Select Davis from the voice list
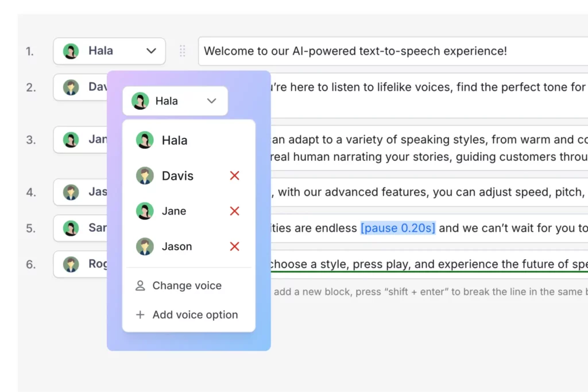Screen dimensions: 588x392 (x=178, y=175)
